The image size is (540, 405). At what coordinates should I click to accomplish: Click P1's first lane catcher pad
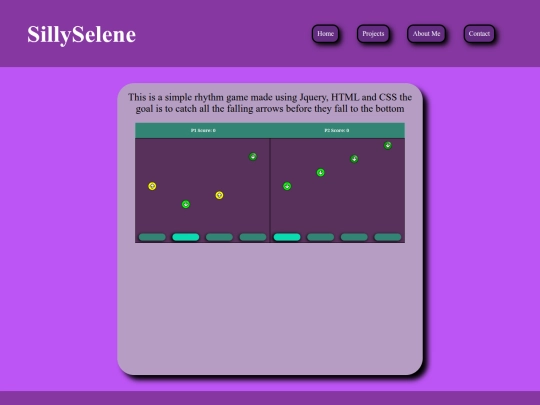(152, 237)
